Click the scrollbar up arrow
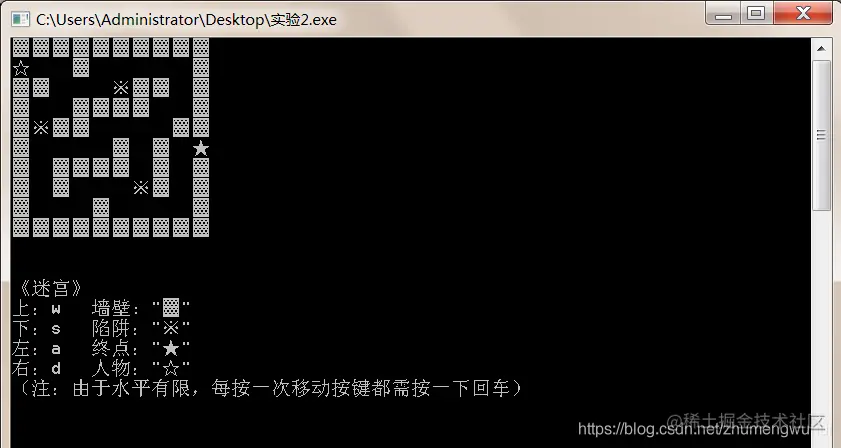The width and height of the screenshot is (841, 448). (x=821, y=49)
